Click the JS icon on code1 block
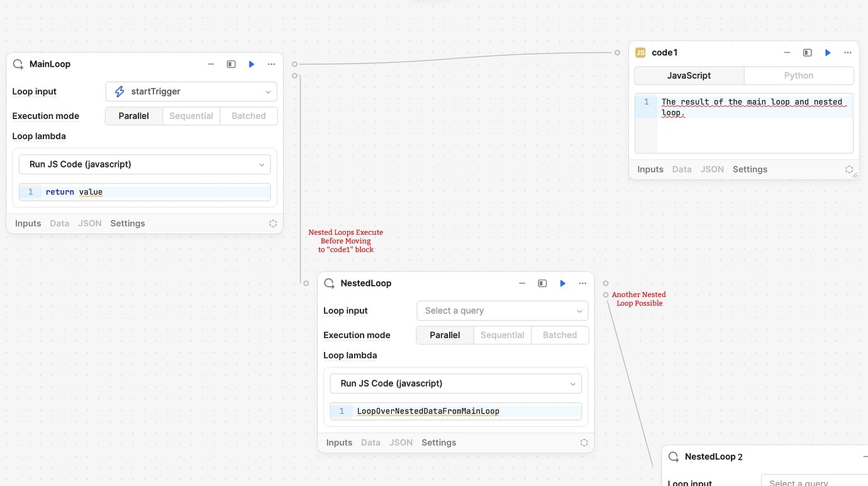 640,53
